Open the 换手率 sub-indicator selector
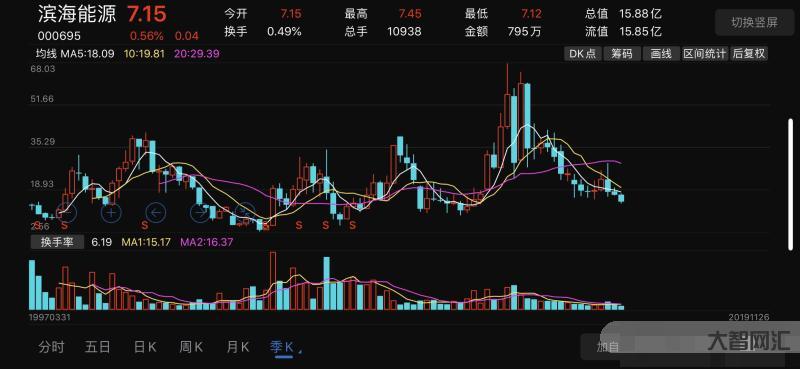Viewport: 800px width, 369px height. 58,242
